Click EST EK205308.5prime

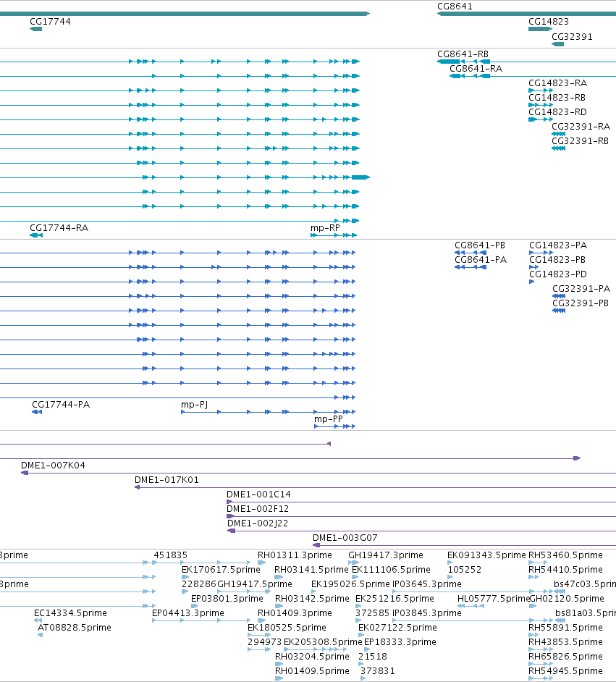pos(323,642)
